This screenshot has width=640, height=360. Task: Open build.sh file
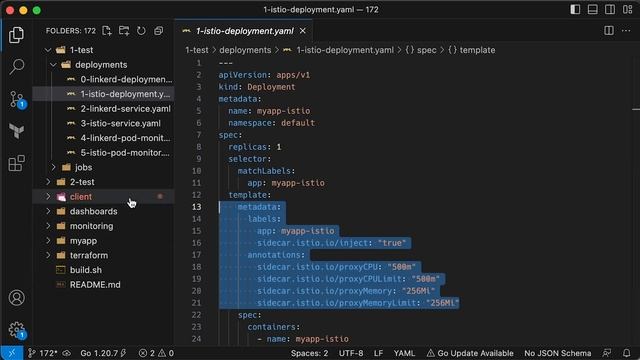(104, 270)
